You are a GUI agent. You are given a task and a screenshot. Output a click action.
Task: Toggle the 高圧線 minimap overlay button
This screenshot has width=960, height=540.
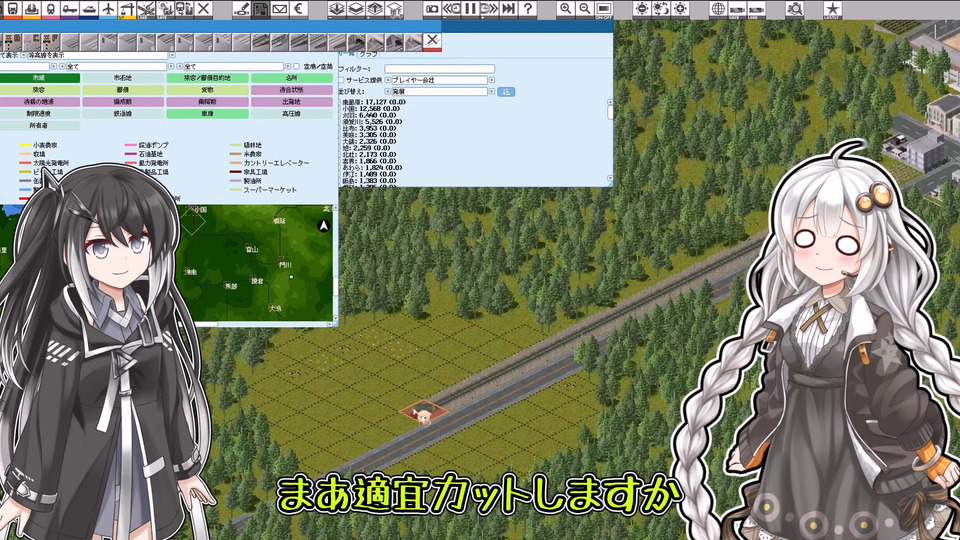(291, 114)
